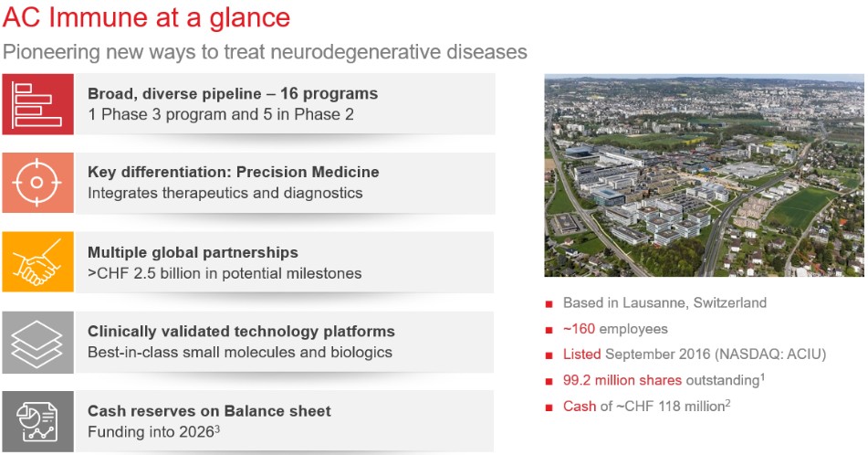This screenshot has height=455, width=868.
Task: Select the 'Broad, diverse pipeline – 16 programs' heading
Action: point(232,94)
